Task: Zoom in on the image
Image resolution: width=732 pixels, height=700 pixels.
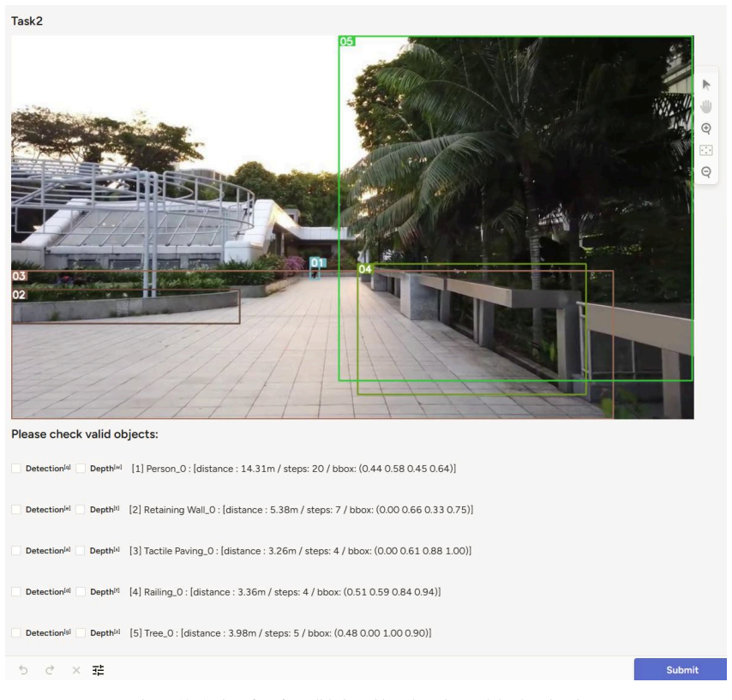Action: coord(706,129)
